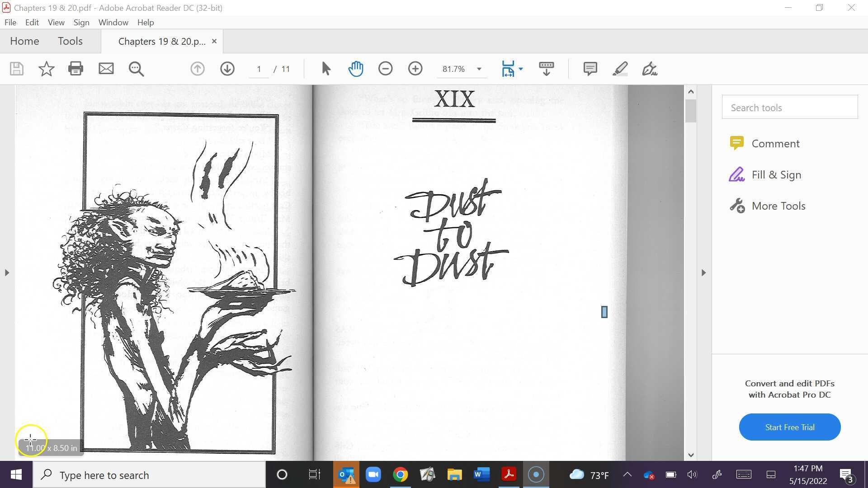Send file by email envelope icon
Image resolution: width=868 pixels, height=488 pixels.
[106, 69]
